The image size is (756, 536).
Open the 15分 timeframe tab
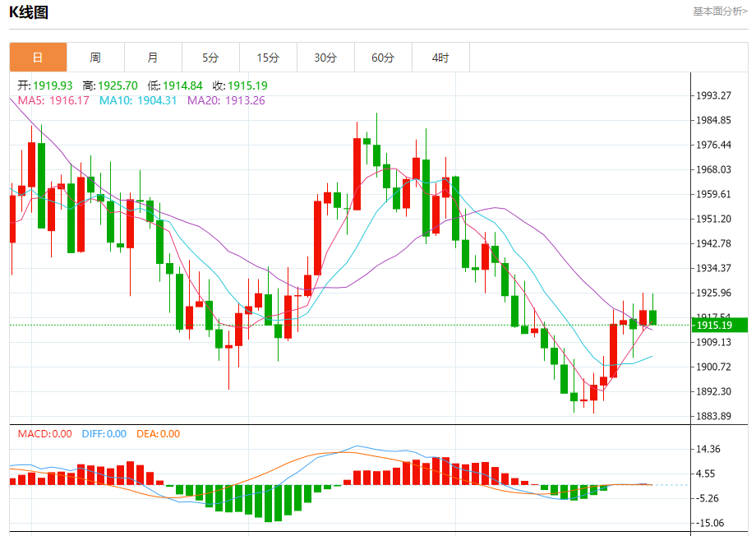coord(268,58)
